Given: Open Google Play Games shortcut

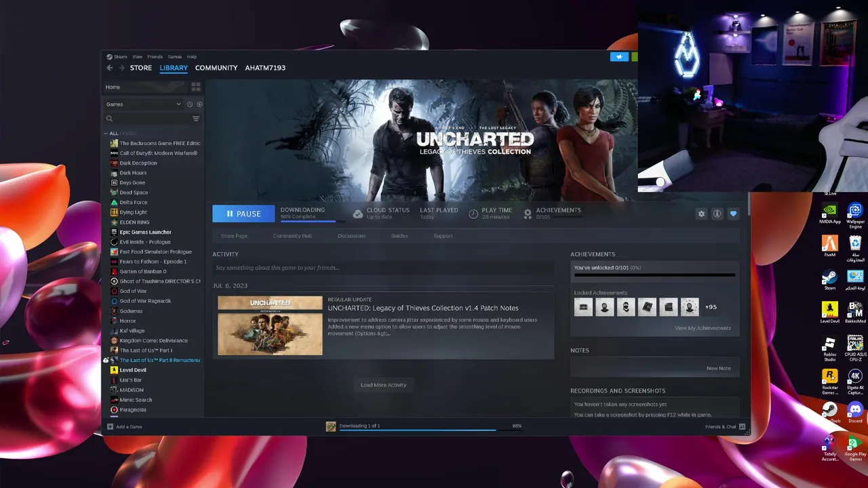Looking at the screenshot, I should click(x=855, y=449).
